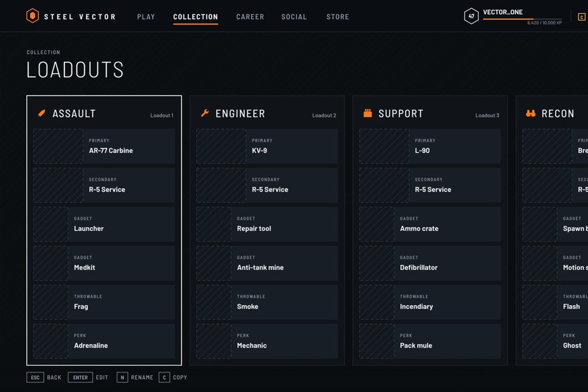Select Assault's R-5 Service secondary slot
Viewport: 588px width, 392px height.
(x=104, y=185)
